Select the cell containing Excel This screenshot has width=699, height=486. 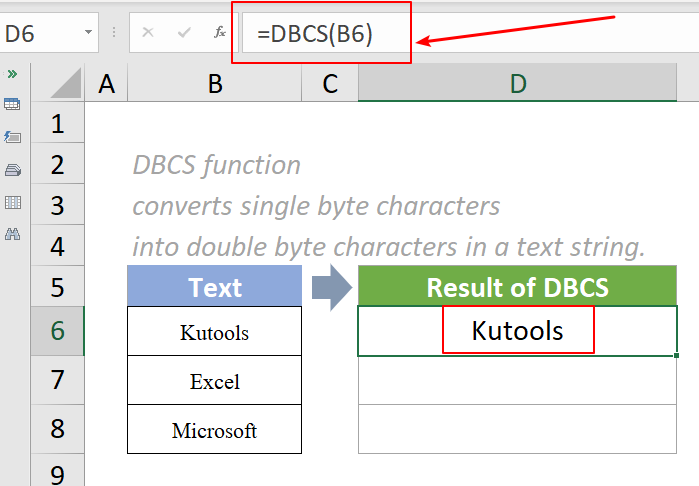(x=214, y=381)
